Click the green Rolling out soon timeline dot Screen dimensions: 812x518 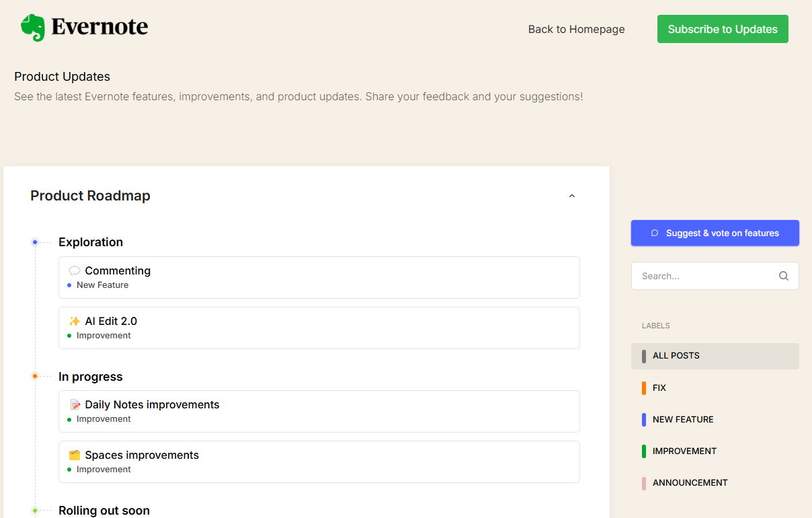coord(35,511)
